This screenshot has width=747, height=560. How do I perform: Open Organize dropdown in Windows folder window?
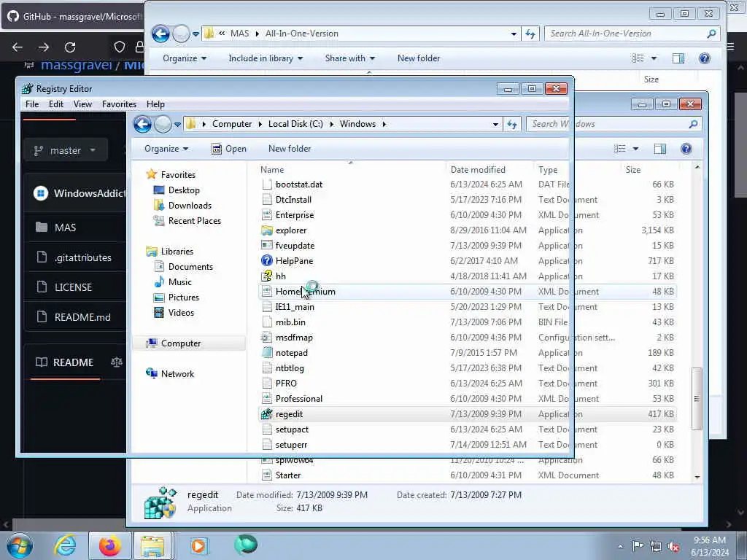click(166, 149)
